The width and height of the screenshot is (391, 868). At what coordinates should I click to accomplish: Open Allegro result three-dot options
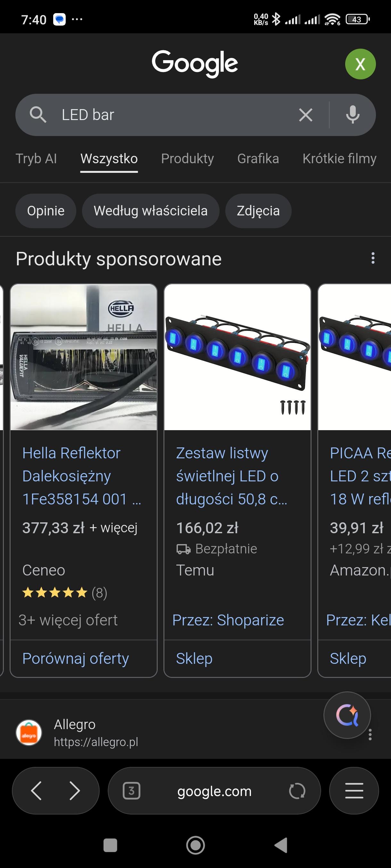click(370, 735)
